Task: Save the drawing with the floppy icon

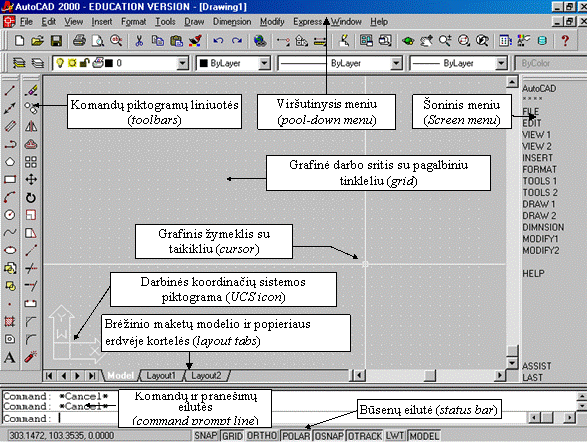Action: pyautogui.click(x=56, y=40)
